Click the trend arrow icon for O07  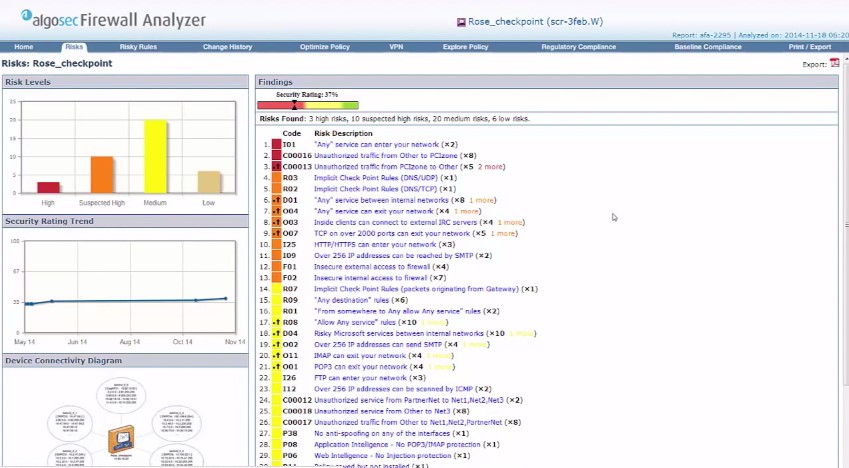coord(276,233)
